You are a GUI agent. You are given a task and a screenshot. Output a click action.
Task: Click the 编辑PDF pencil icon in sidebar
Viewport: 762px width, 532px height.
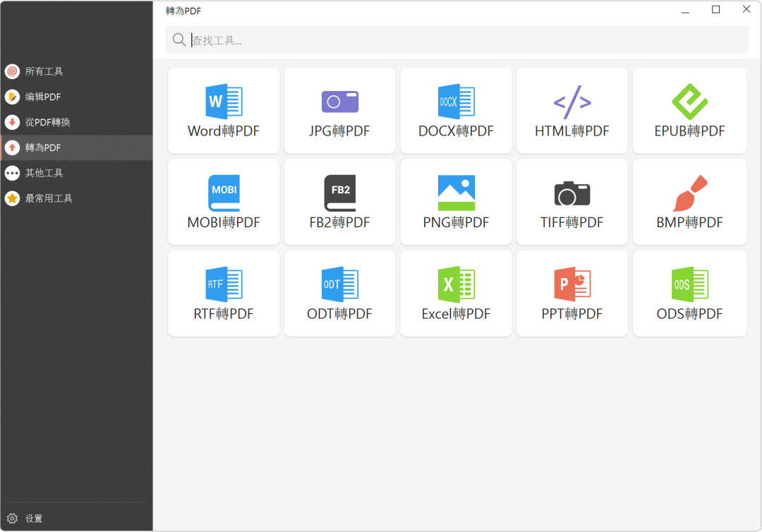point(12,97)
